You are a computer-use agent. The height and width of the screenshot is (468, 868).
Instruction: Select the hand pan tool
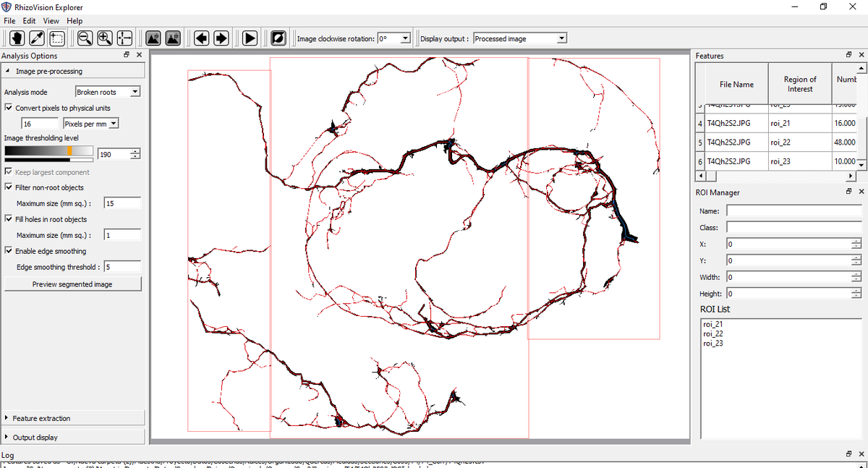coord(17,38)
